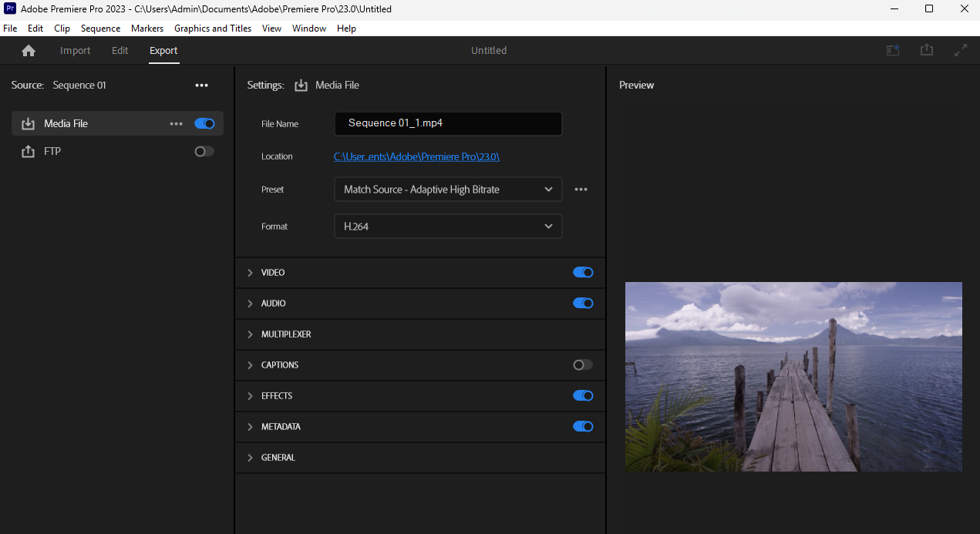Open the Source Sequence 01 options menu
The image size is (980, 534).
pos(201,86)
